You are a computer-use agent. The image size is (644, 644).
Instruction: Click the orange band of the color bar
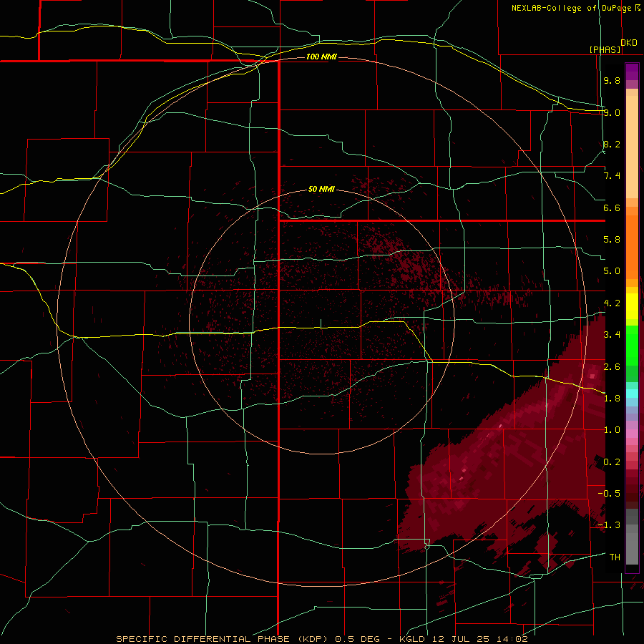632,246
